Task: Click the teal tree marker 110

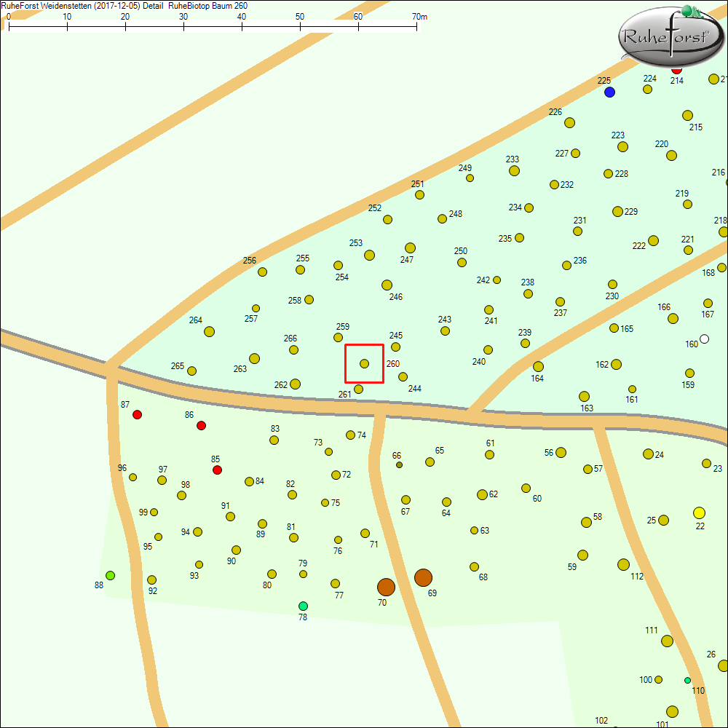Action: tap(687, 678)
